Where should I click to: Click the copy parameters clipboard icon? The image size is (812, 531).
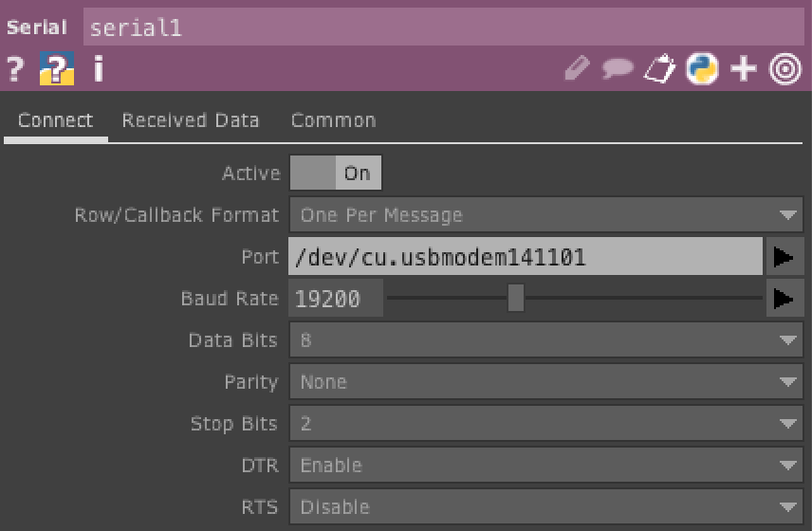click(659, 69)
